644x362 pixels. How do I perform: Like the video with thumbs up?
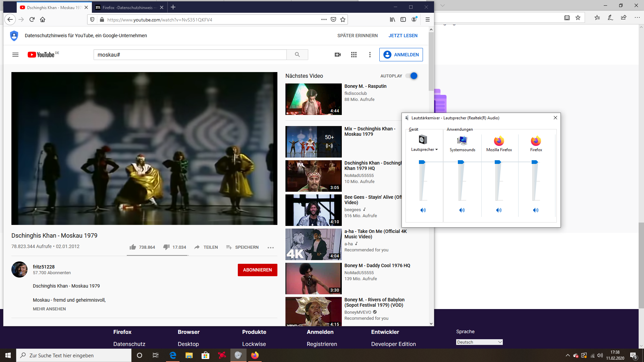coord(133,247)
